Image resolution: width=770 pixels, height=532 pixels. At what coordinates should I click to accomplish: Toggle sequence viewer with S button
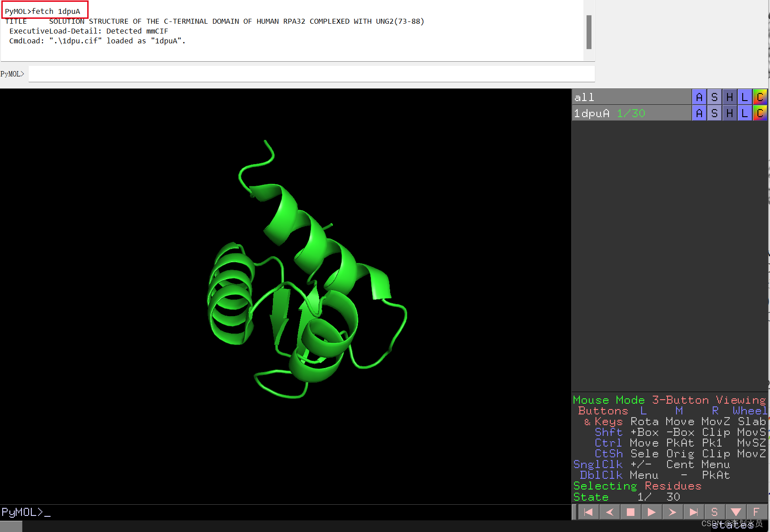[715, 512]
